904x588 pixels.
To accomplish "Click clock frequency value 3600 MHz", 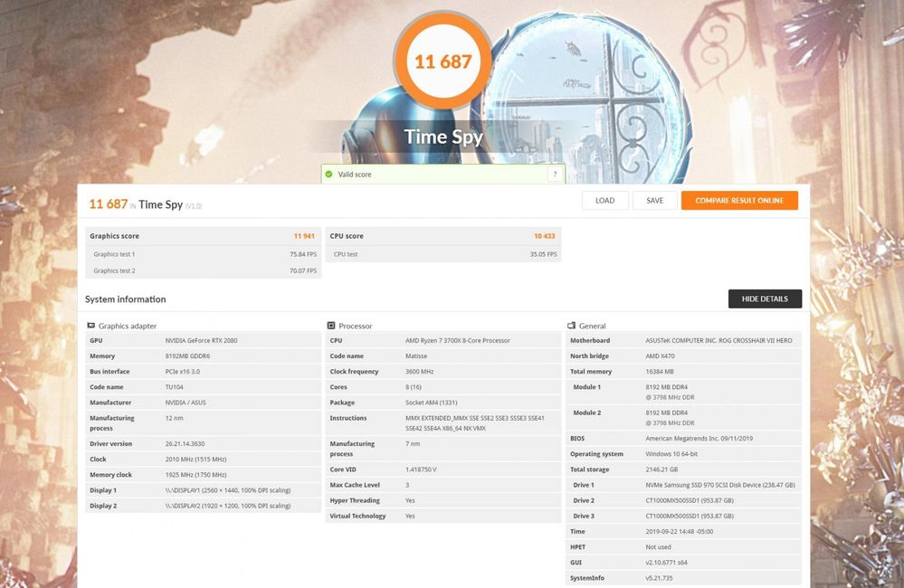I will click(x=419, y=372).
